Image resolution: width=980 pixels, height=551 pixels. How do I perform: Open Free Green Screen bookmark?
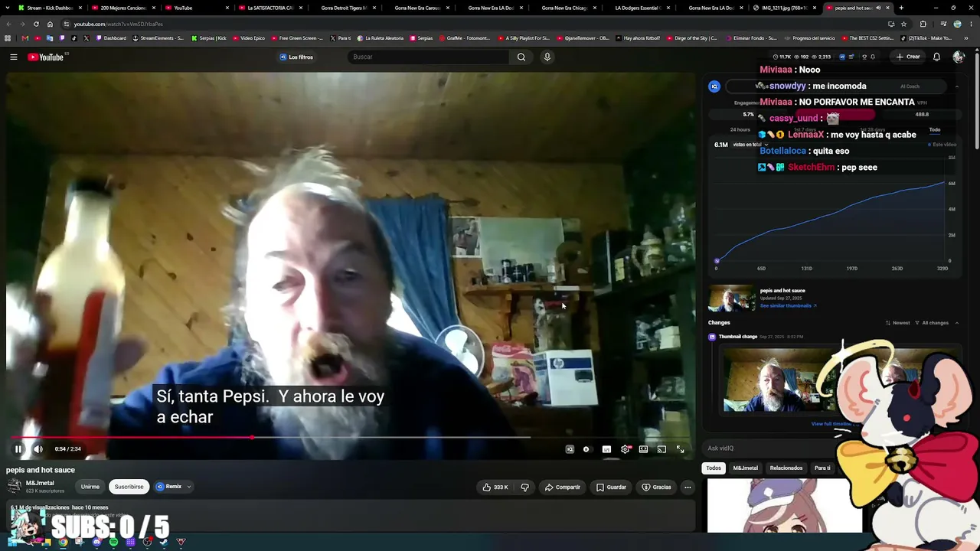[299, 38]
